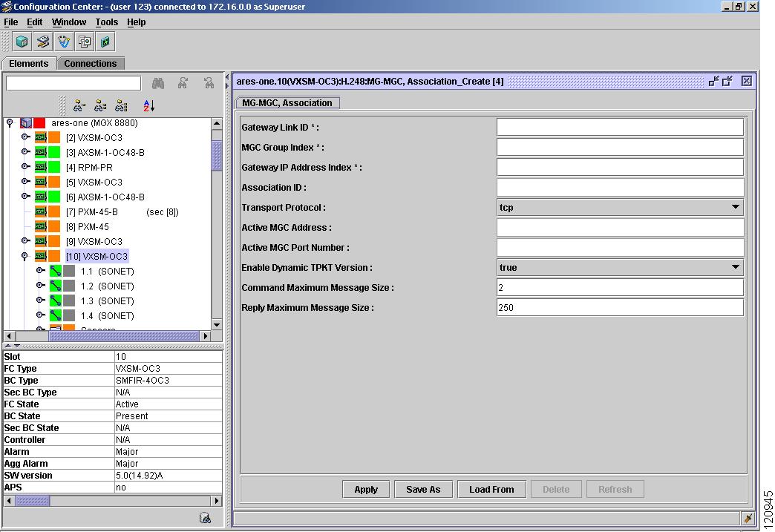Click the card icon beside [4] RPM-PR

(41, 168)
